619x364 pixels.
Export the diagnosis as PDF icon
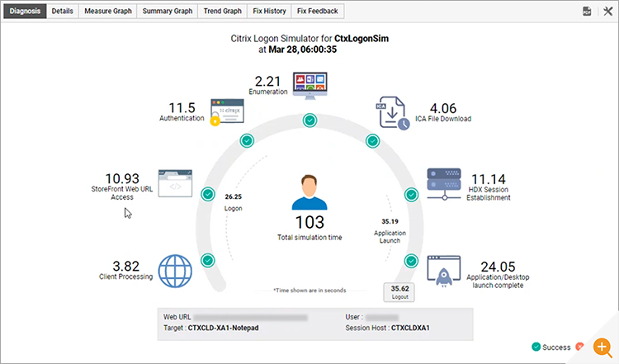[587, 12]
